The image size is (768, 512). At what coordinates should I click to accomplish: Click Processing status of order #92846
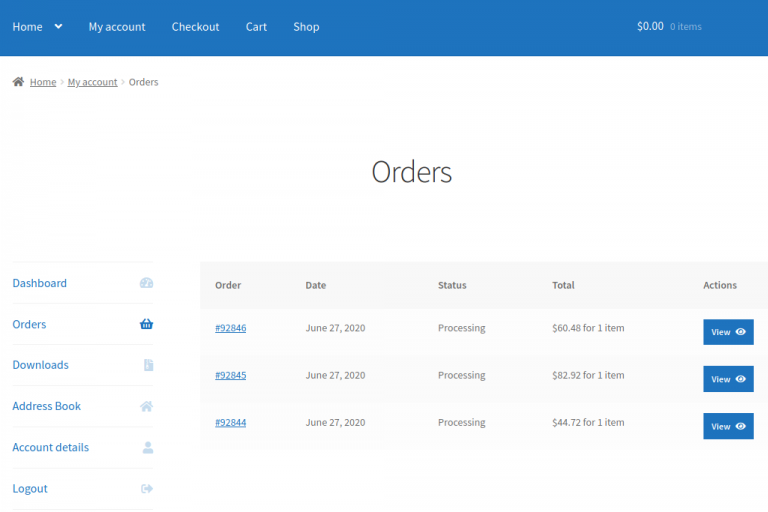[x=461, y=328]
